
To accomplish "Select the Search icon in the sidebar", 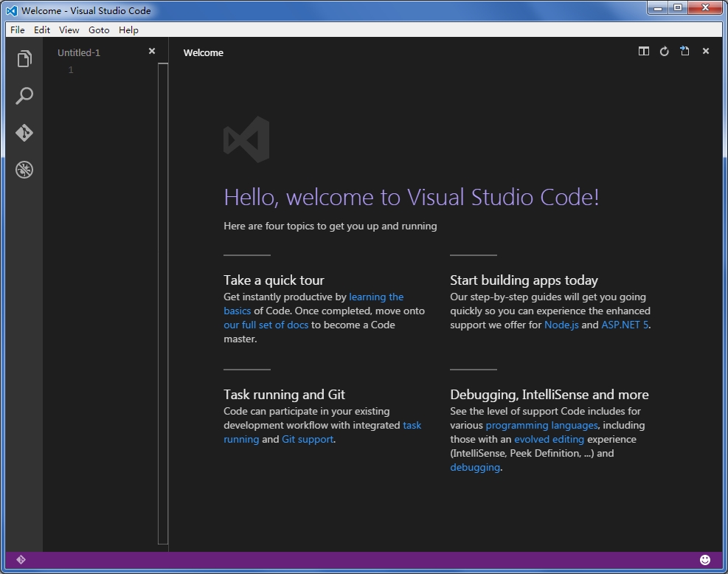I will click(x=24, y=96).
